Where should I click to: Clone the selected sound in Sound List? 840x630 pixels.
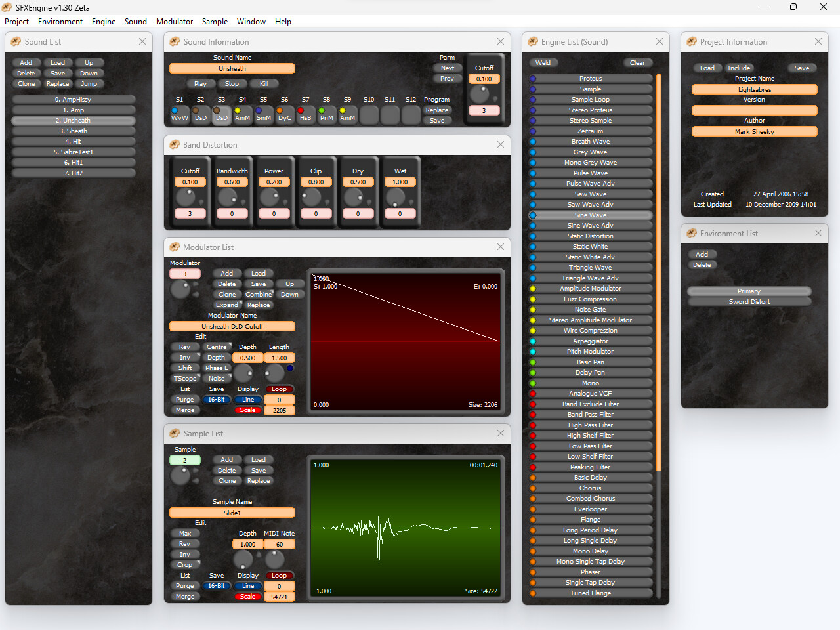coord(26,83)
